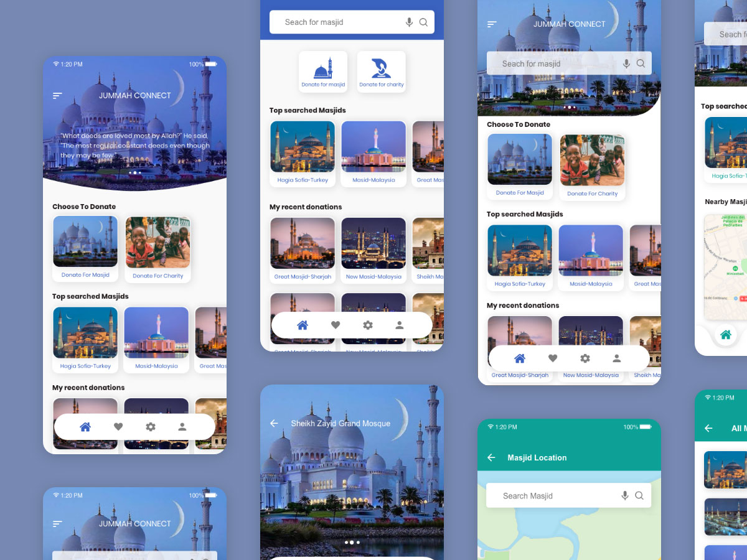This screenshot has height=560, width=747.
Task: Tap teal Home icon on the Nearby Masjid screen
Action: tap(725, 335)
